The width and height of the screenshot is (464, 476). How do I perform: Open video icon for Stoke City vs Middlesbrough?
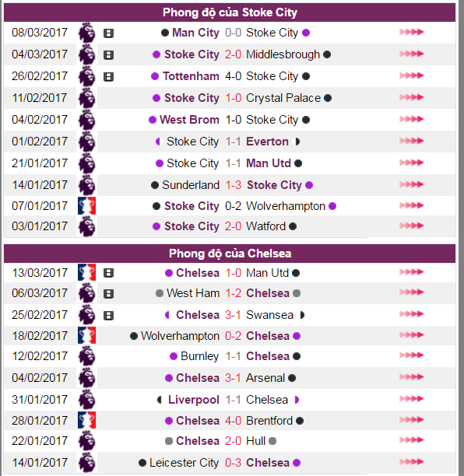point(108,55)
